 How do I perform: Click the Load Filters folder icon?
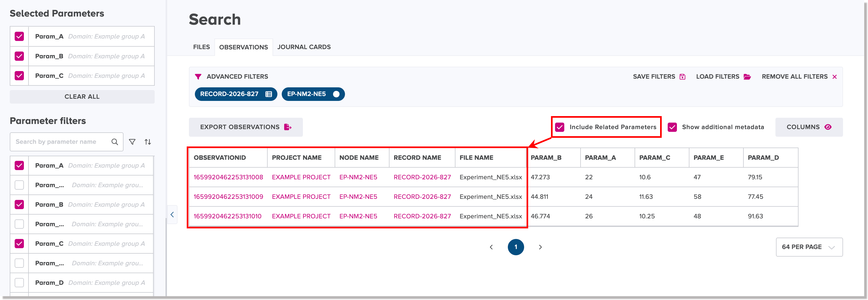point(747,77)
